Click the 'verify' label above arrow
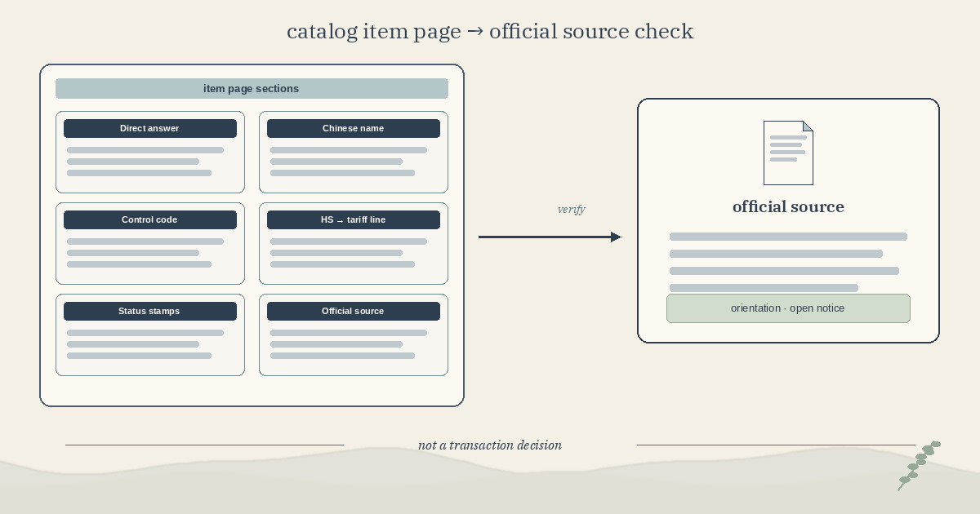 pyautogui.click(x=572, y=210)
